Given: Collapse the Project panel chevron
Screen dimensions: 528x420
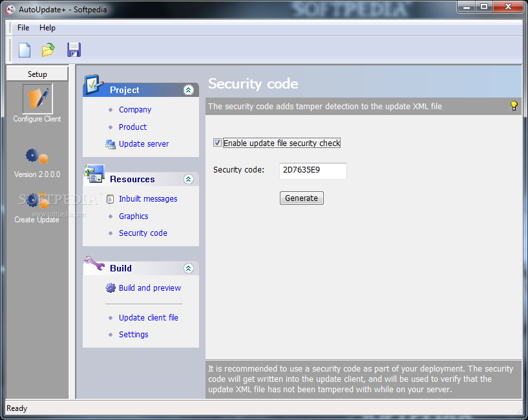Looking at the screenshot, I should coord(188,90).
